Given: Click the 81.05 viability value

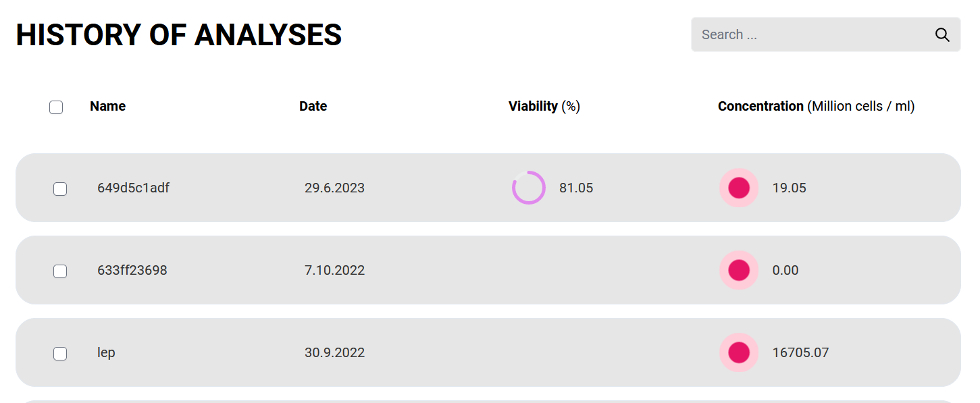Looking at the screenshot, I should point(576,188).
